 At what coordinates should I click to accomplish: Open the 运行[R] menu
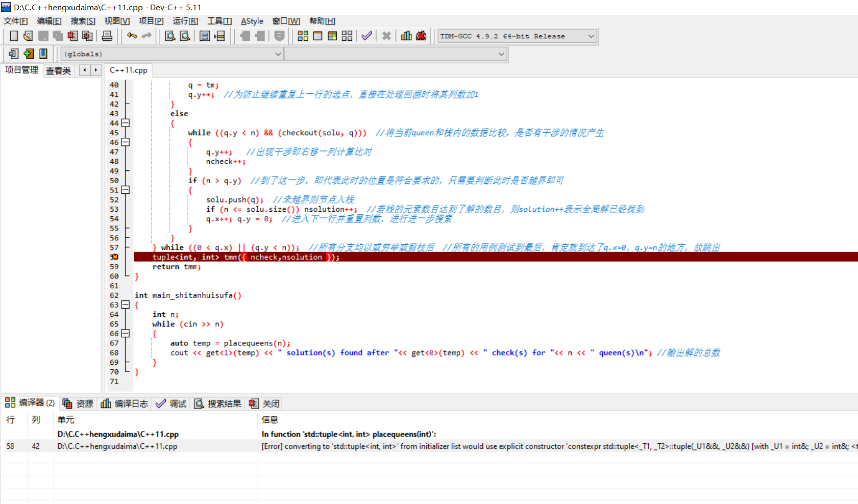185,21
